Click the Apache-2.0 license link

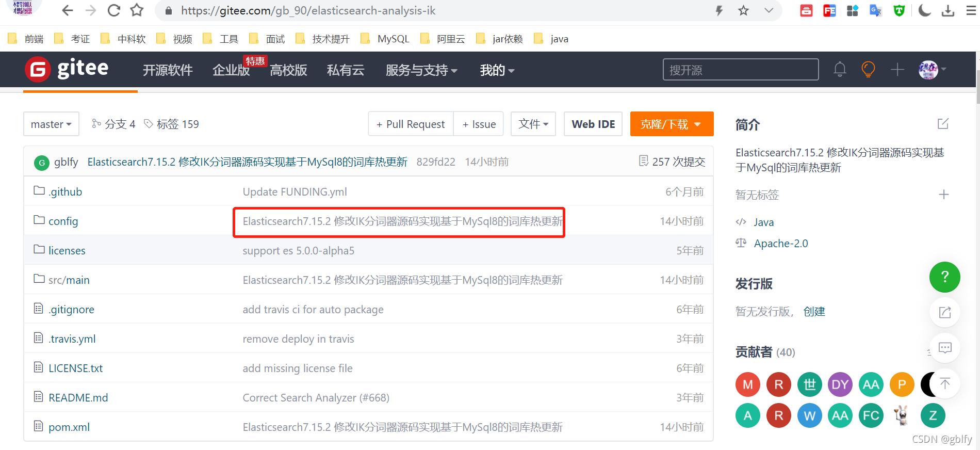pos(781,243)
